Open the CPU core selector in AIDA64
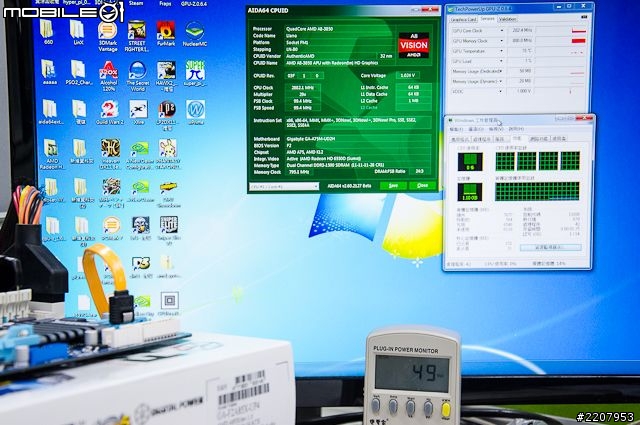The image size is (640, 425). 284,186
